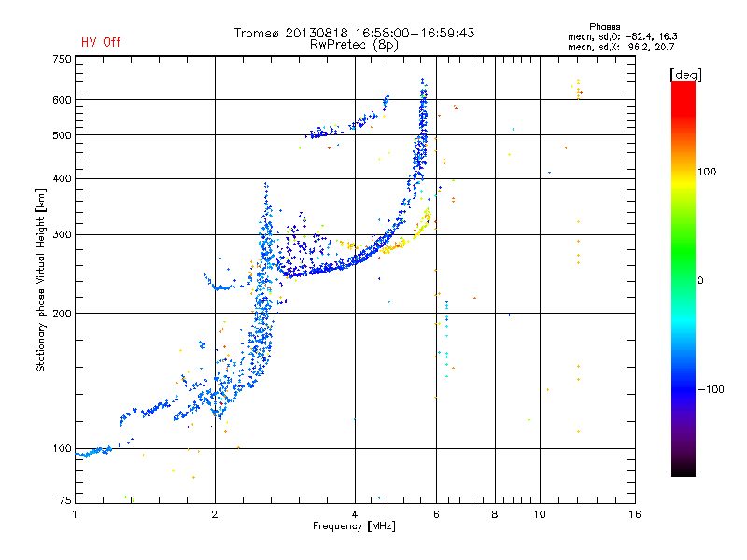This screenshot has width=747, height=560.
Task: Click the x-axis tick label 10
Action: click(540, 514)
